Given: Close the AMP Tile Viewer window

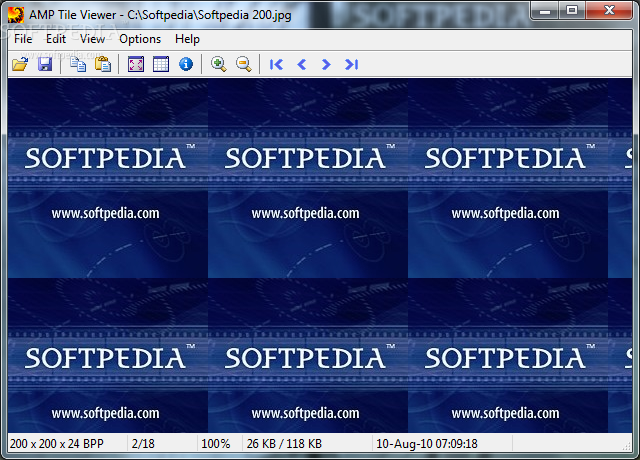Looking at the screenshot, I should pyautogui.click(x=609, y=10).
